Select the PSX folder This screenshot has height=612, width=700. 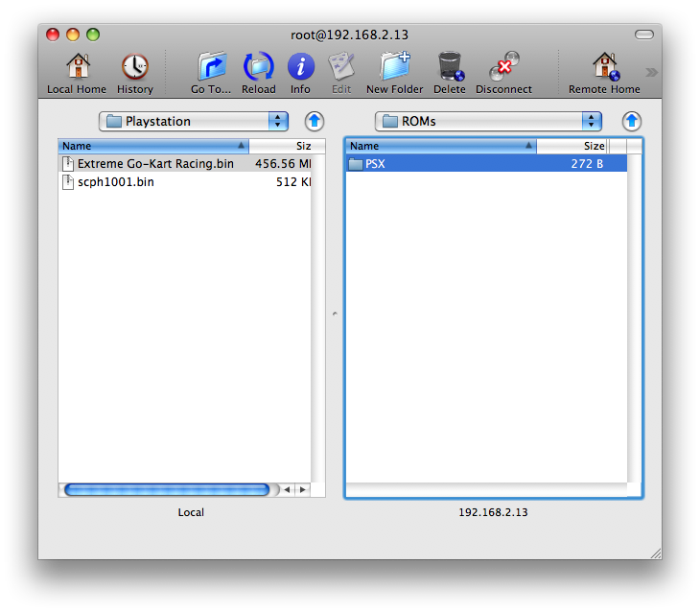click(x=374, y=164)
